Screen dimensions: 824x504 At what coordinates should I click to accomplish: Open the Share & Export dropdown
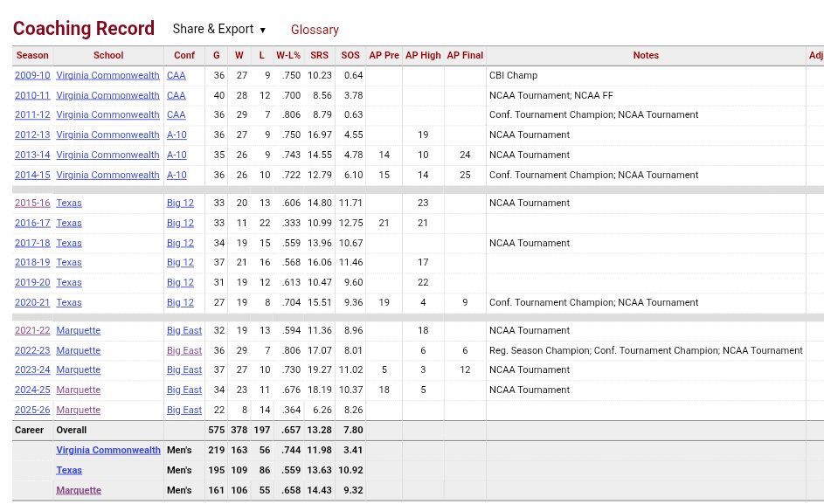[x=219, y=30]
